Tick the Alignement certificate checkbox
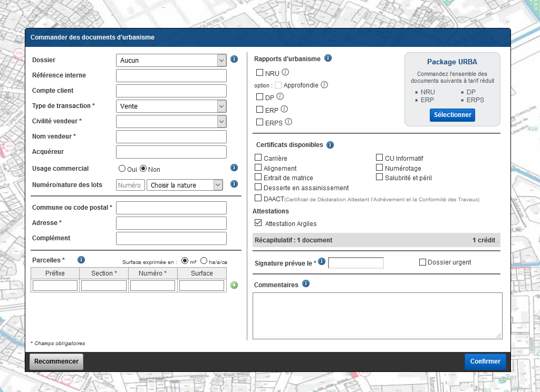Viewport: 540px width, 392px height. point(258,167)
